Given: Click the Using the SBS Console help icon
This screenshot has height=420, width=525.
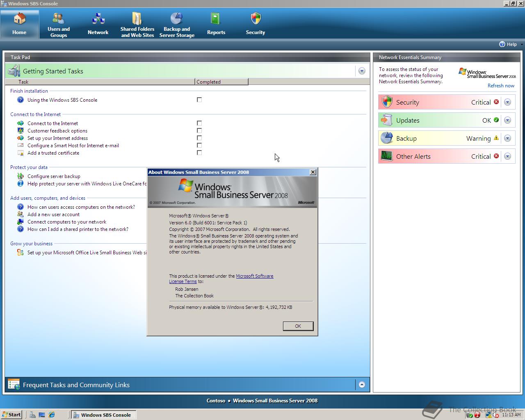Looking at the screenshot, I should tap(21, 100).
